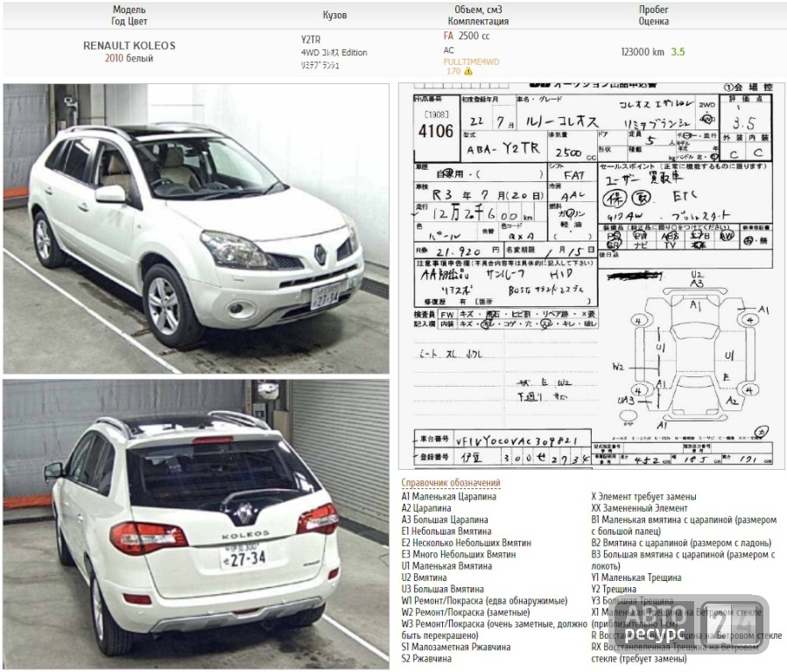The height and width of the screenshot is (672, 787).
Task: Click the 'A3 Большая Царапина' legend entry
Action: click(x=445, y=520)
